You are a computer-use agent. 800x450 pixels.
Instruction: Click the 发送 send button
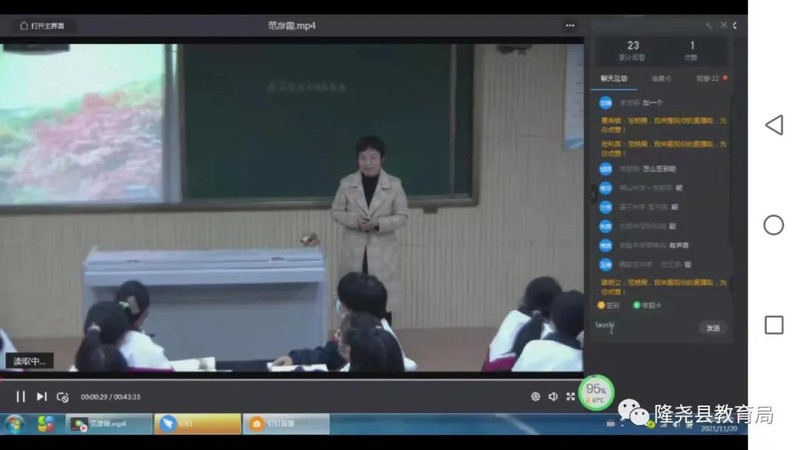713,328
